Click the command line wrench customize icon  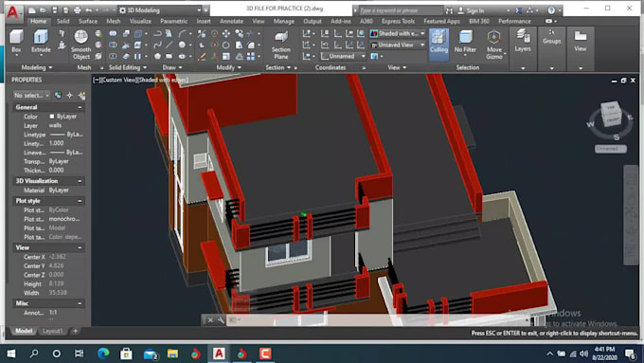(221, 319)
